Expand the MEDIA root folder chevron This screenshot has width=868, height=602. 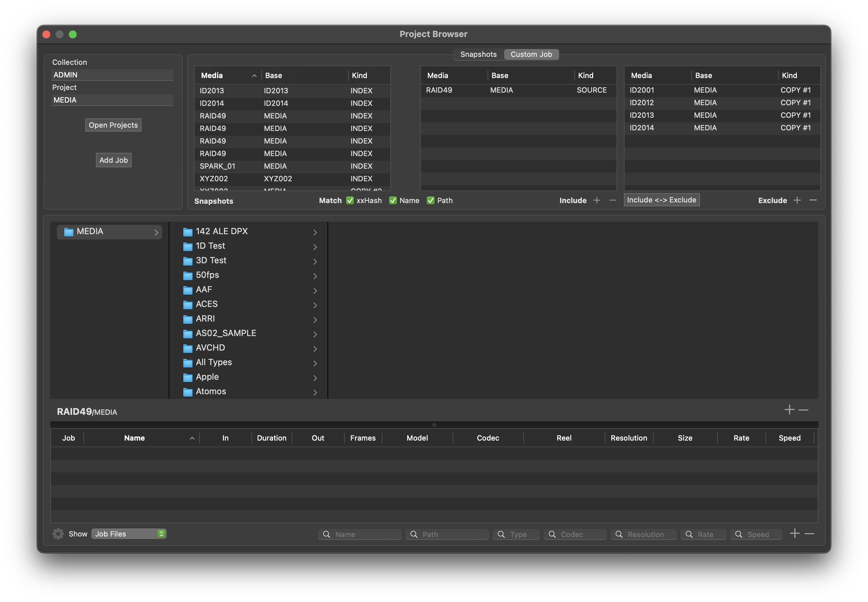coord(156,232)
